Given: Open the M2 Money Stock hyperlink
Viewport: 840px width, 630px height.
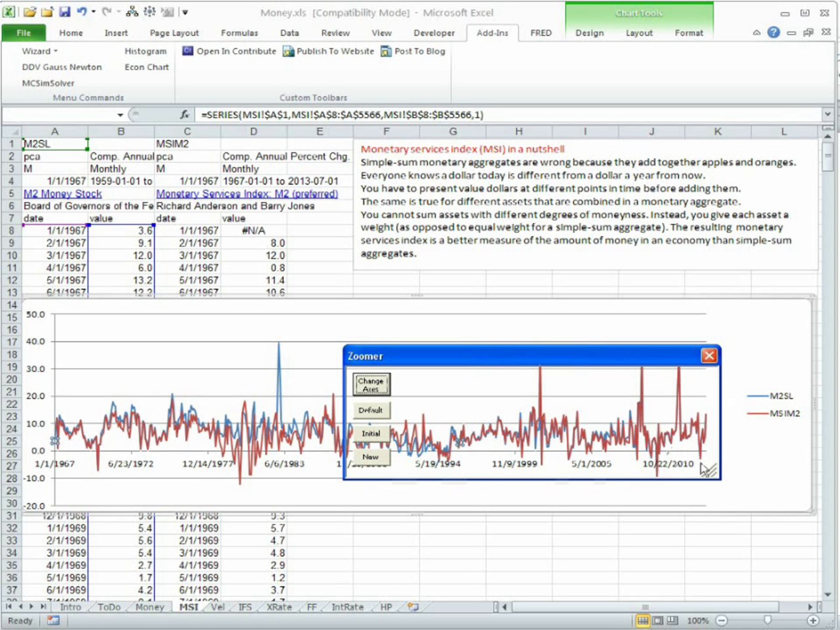Looking at the screenshot, I should coord(63,194).
